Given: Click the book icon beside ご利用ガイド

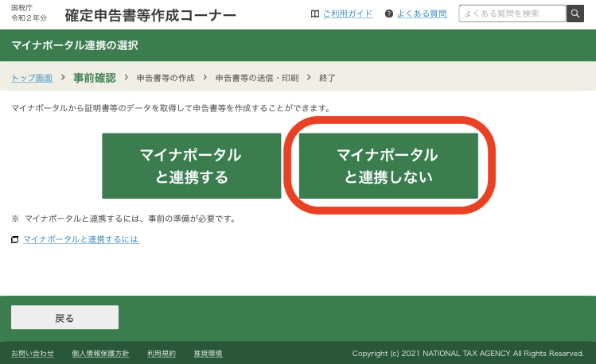Looking at the screenshot, I should click(315, 14).
